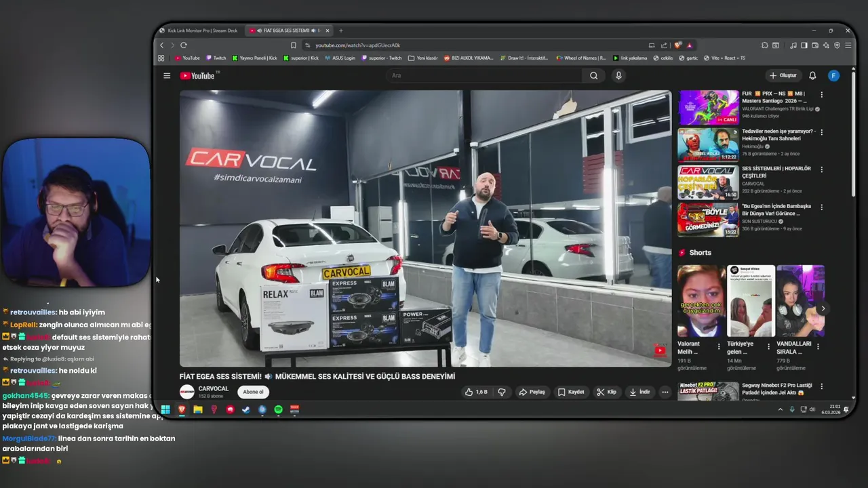
Task: Close the FİAT EGEA SES SİSTEMİ tab
Action: (328, 30)
